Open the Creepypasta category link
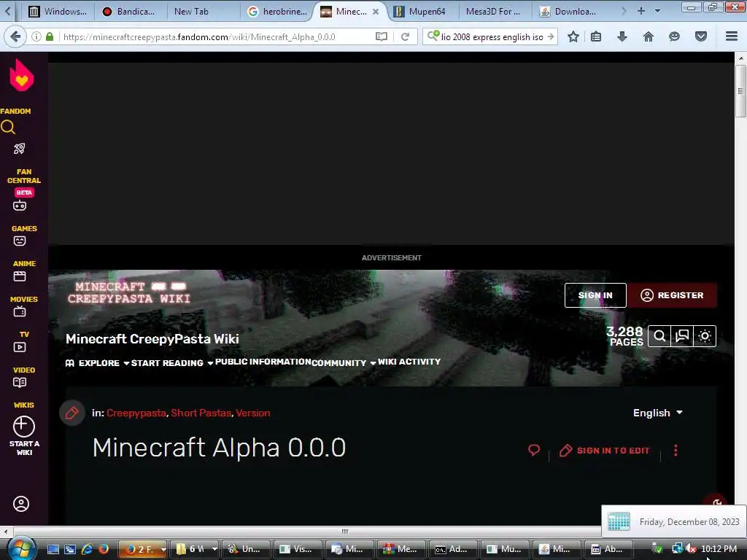The width and height of the screenshot is (747, 560). click(136, 413)
